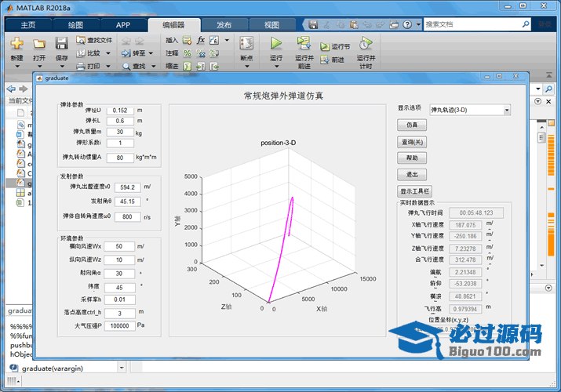Switch to the 绘图 (Plots) tab

75,24
